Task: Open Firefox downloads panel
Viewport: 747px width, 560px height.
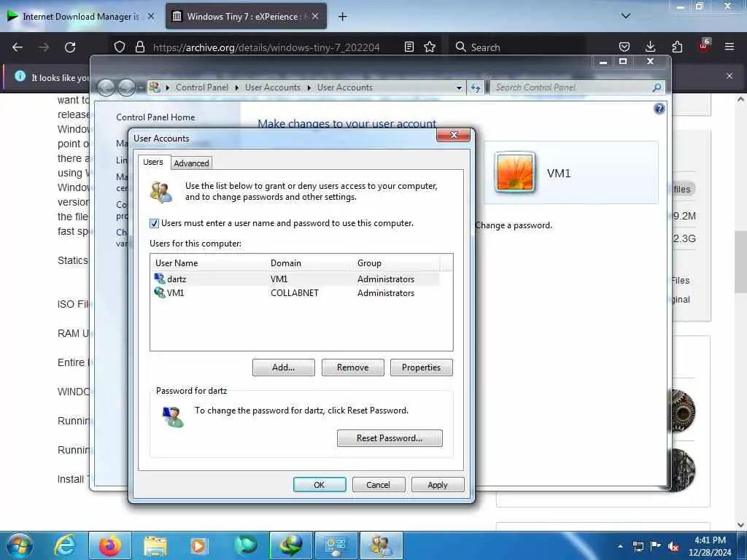Action: click(650, 47)
